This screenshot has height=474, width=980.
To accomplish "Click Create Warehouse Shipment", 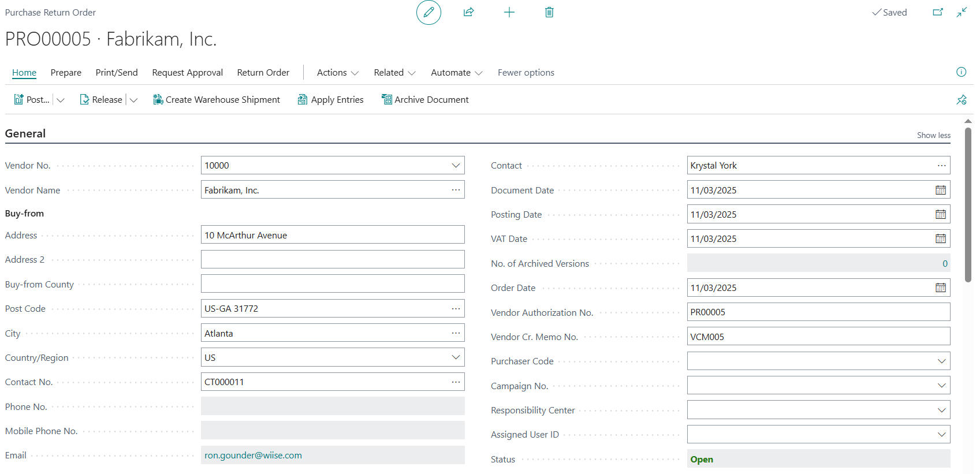I will coord(217,100).
